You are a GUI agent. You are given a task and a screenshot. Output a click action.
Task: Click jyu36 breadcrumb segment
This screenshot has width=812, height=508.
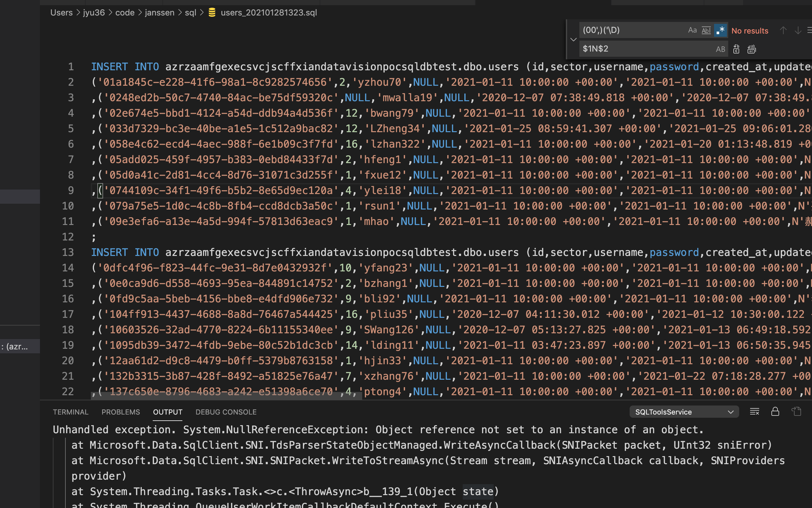[x=94, y=13]
